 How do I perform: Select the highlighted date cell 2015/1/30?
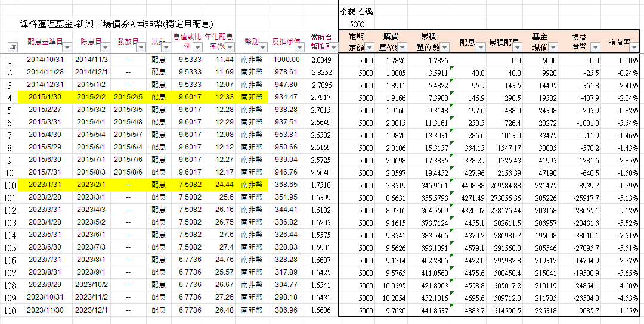pos(45,98)
